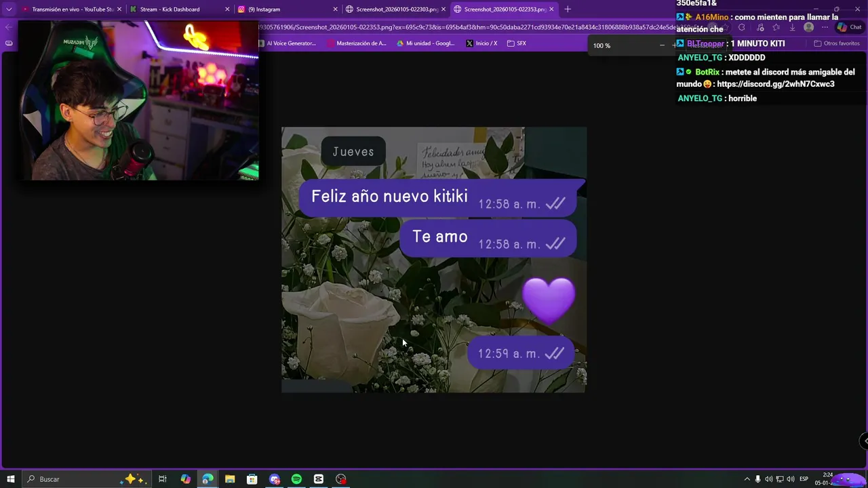Screen dimensions: 868x488
Task: Open a new browser tab with plus button
Action: click(x=568, y=9)
